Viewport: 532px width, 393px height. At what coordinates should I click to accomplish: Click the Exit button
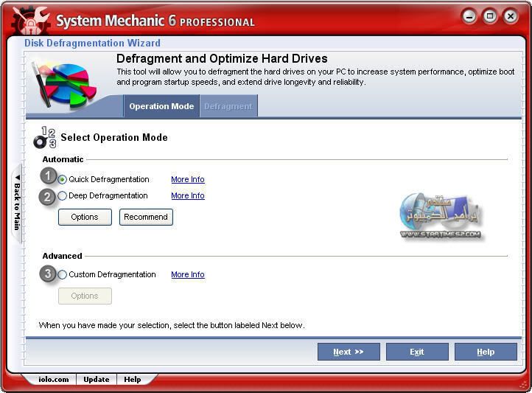point(417,352)
